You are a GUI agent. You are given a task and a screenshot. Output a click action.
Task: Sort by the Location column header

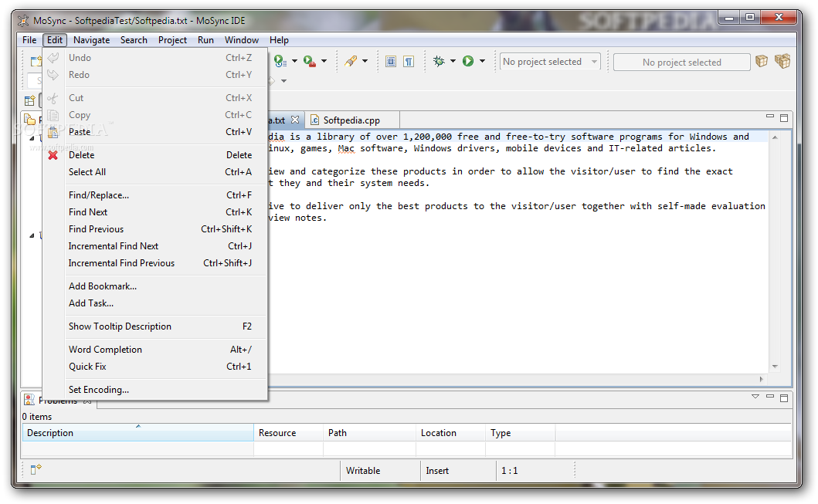[450, 432]
